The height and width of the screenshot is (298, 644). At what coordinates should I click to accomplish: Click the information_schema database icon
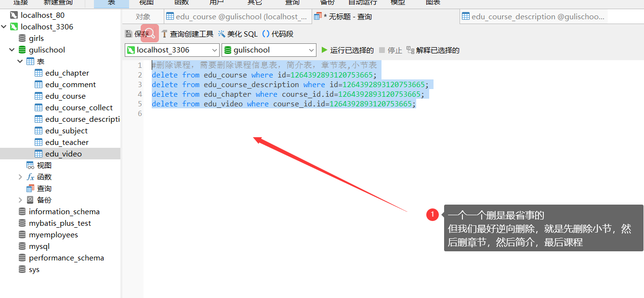22,212
